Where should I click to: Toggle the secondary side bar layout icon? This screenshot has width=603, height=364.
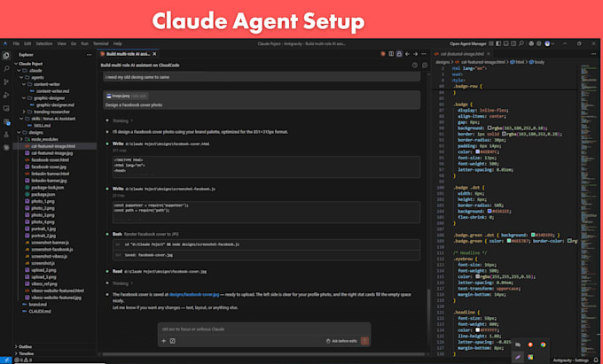[x=513, y=43]
